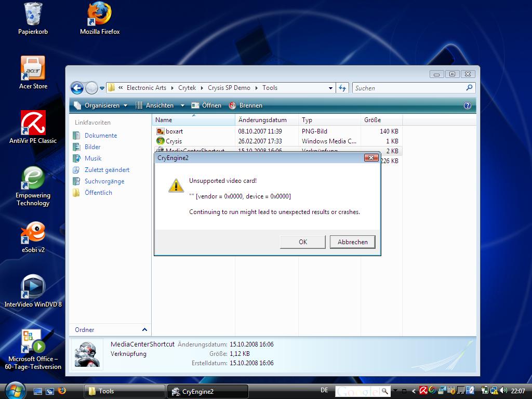532x399 pixels.
Task: Expand the Ansichten dropdown arrow
Action: [x=182, y=105]
